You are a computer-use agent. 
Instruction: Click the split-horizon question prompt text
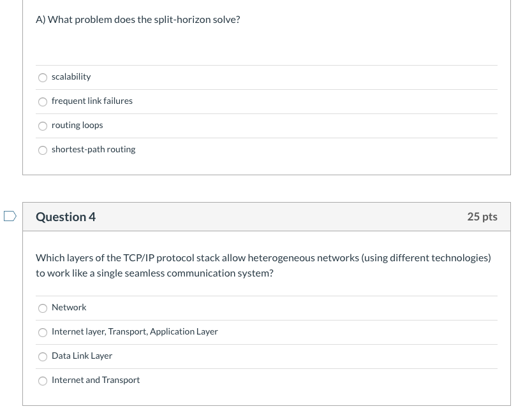138,19
